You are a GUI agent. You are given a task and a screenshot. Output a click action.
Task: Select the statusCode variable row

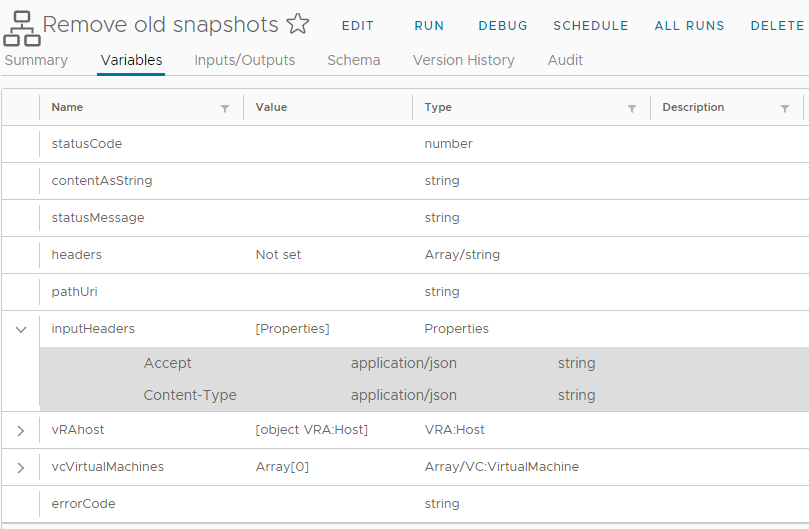(x=87, y=144)
